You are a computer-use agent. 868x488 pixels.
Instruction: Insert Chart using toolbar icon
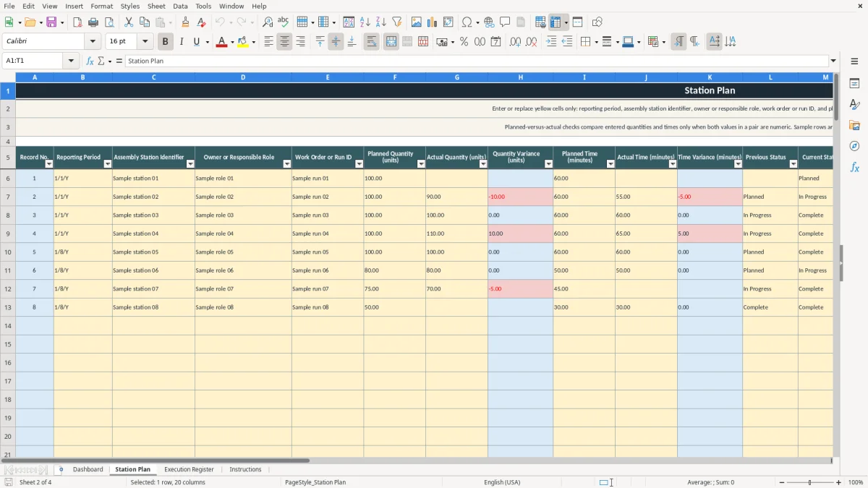click(x=433, y=22)
